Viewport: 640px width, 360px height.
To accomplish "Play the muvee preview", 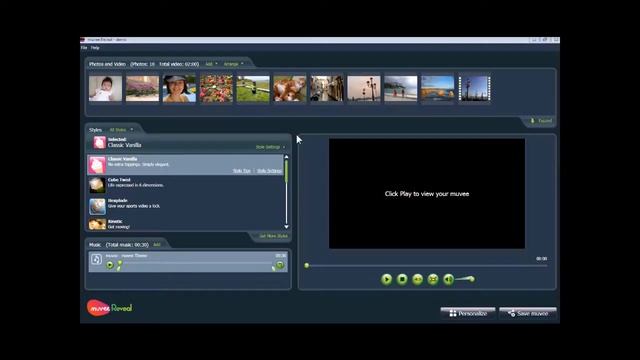I will [386, 279].
